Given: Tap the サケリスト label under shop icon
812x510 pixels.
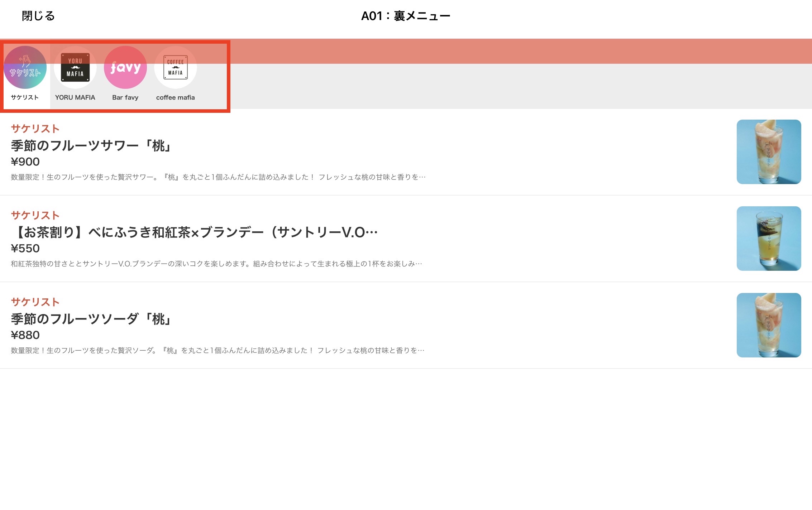Looking at the screenshot, I should coord(25,97).
